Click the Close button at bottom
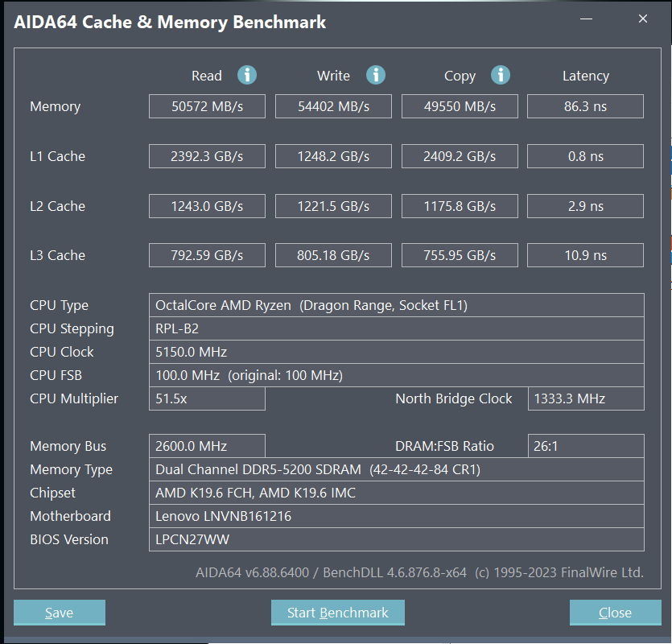Viewport: 672px width, 644px height. pos(615,613)
